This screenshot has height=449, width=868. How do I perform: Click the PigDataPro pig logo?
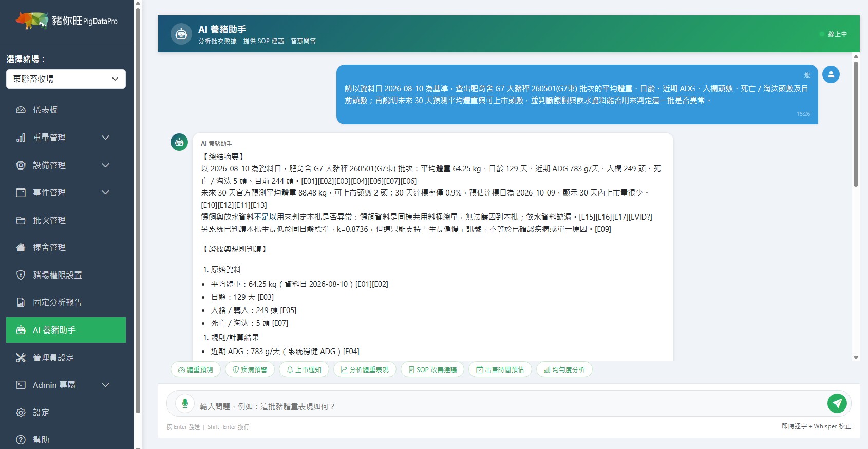tap(32, 21)
